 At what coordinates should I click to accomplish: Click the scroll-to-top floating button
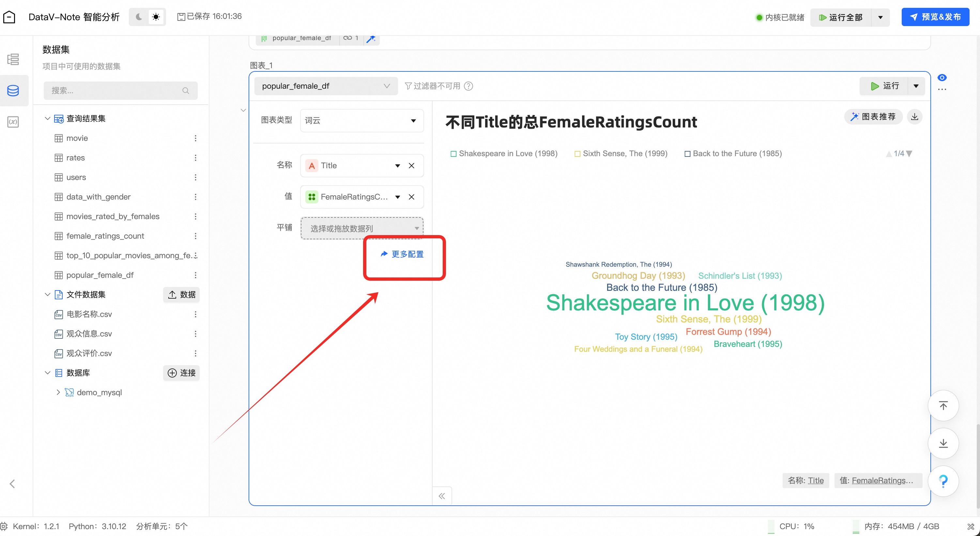point(943,406)
